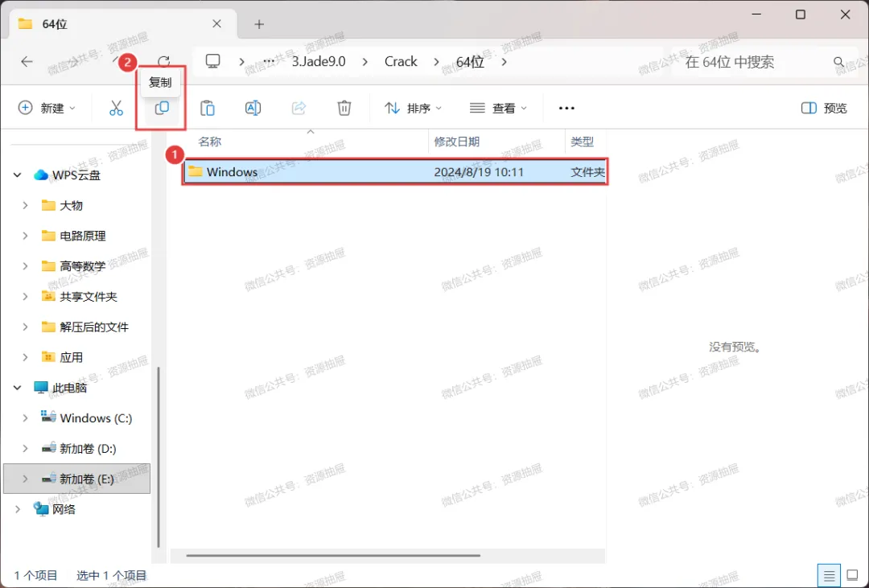Select the 64位 tab
The width and height of the screenshot is (869, 588).
coord(122,24)
